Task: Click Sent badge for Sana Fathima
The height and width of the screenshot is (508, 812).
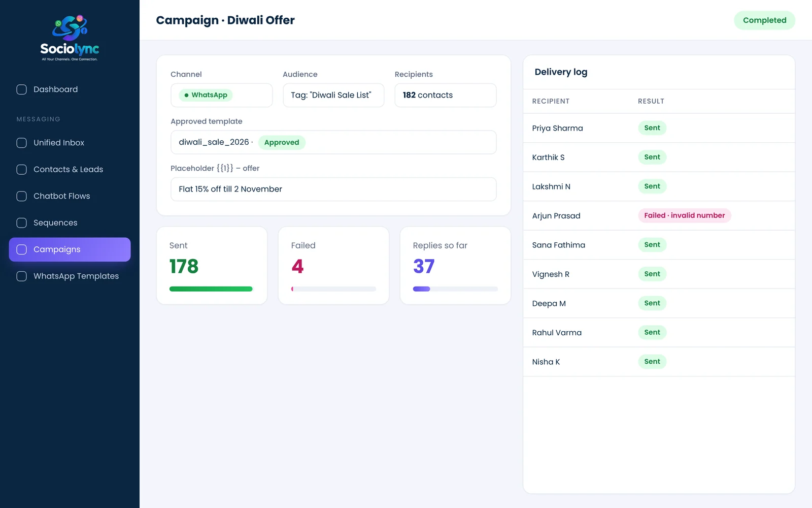Action: coord(652,245)
